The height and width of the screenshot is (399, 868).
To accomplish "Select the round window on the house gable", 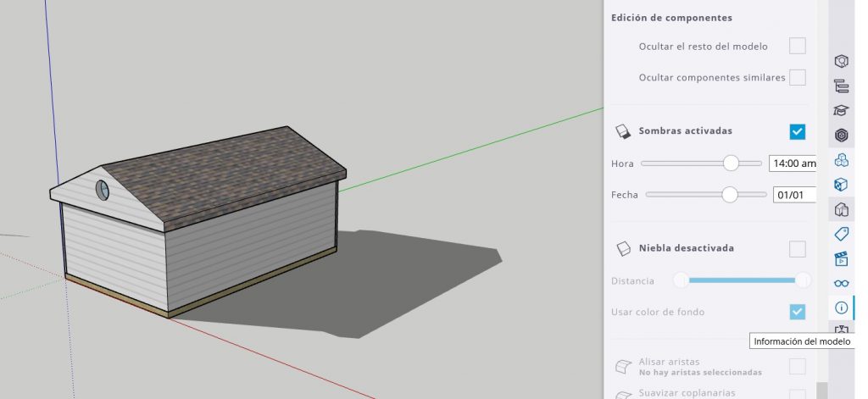I will coord(103,190).
